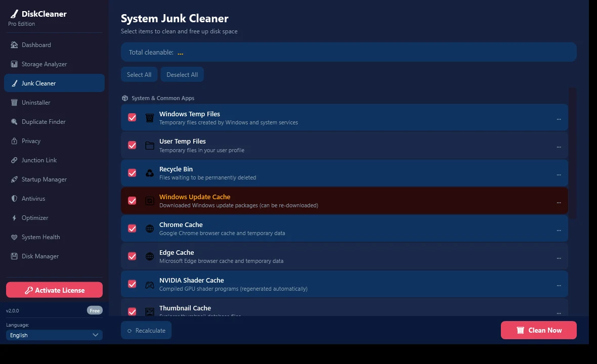Click the Select All button
The image size is (597, 364).
click(139, 74)
